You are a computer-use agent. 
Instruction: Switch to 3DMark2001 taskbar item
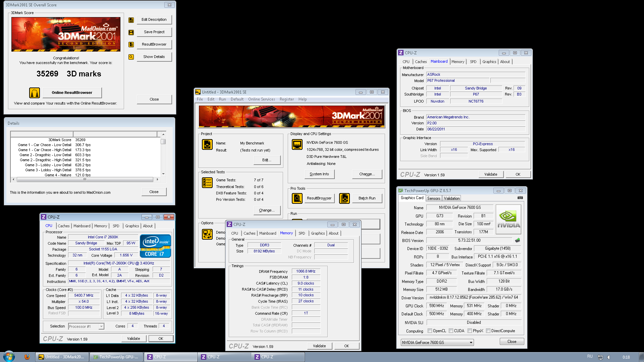[62, 357]
